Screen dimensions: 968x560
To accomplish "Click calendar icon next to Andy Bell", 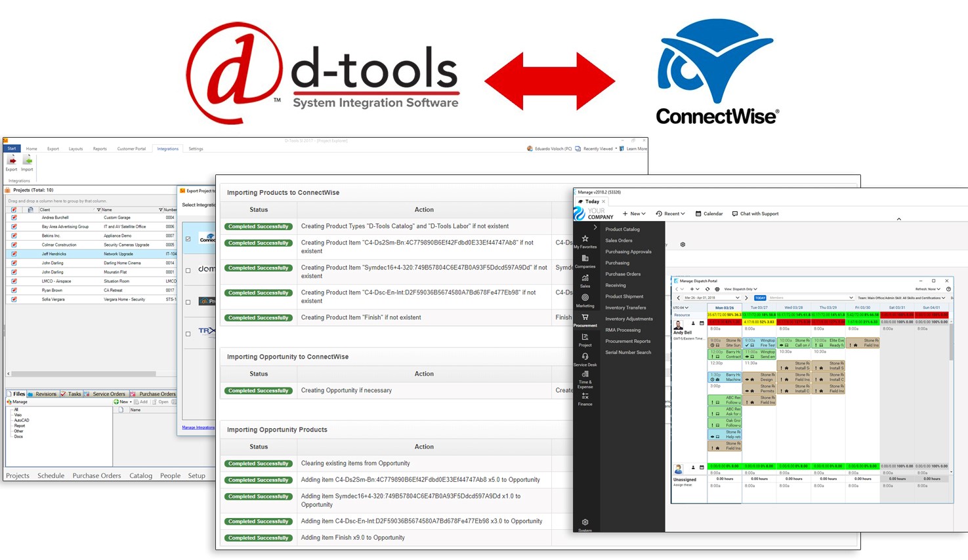I will coord(702,323).
